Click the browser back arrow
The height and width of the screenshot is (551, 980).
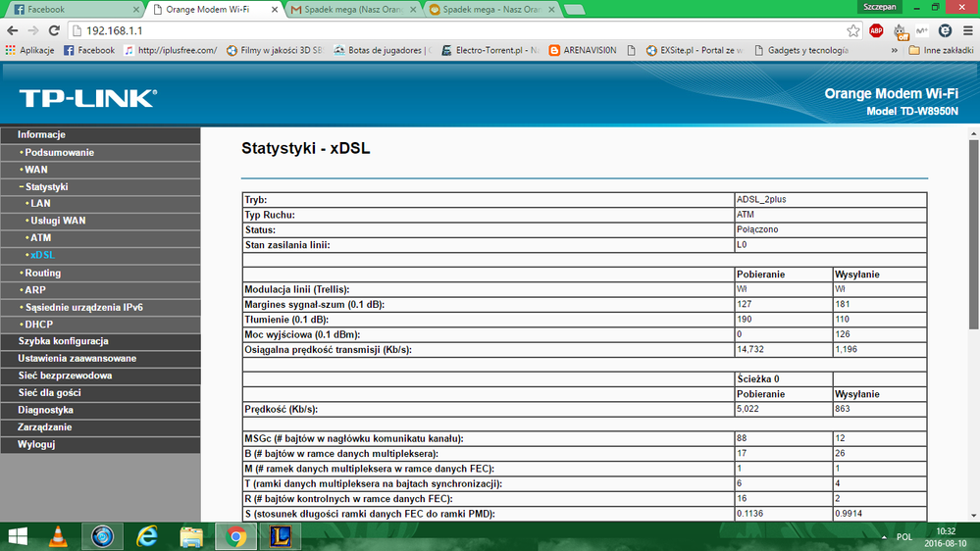[x=13, y=30]
